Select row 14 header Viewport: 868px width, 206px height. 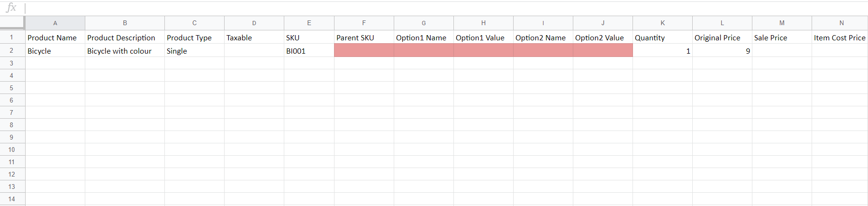pos(12,199)
